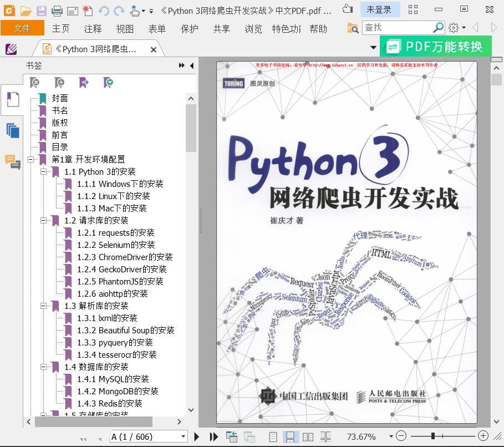Viewport: 504px width, 447px height.
Task: Click the bookmark list scroll-down arrow
Action: point(191,410)
